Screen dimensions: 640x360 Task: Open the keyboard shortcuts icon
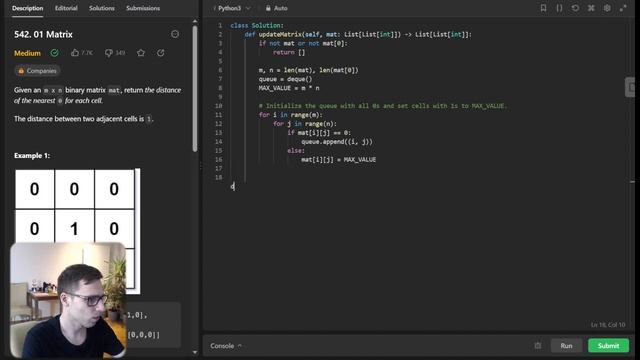pyautogui.click(x=591, y=8)
